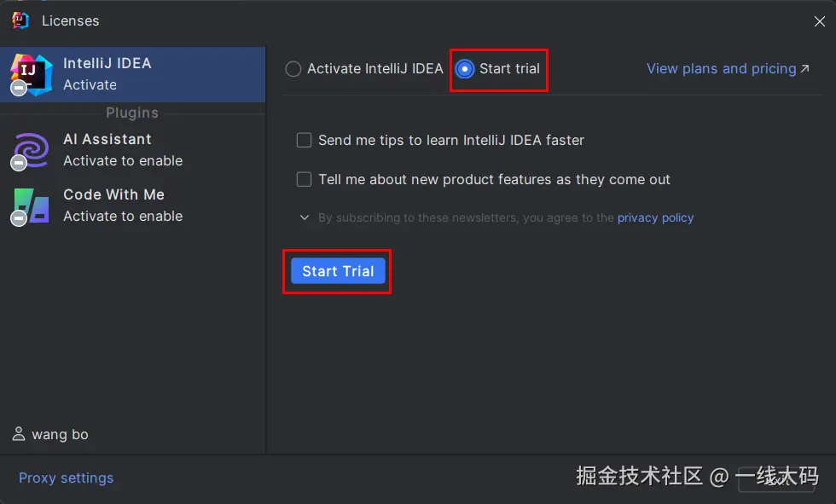Screen dimensions: 836x504
Task: Check the new product features newsletter box
Action: pos(304,179)
